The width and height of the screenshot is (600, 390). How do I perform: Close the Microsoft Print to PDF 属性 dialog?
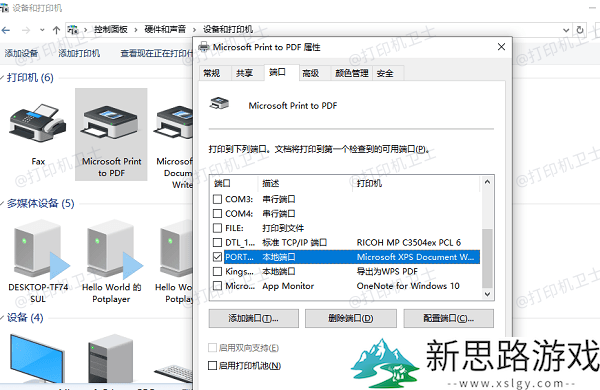[501, 47]
